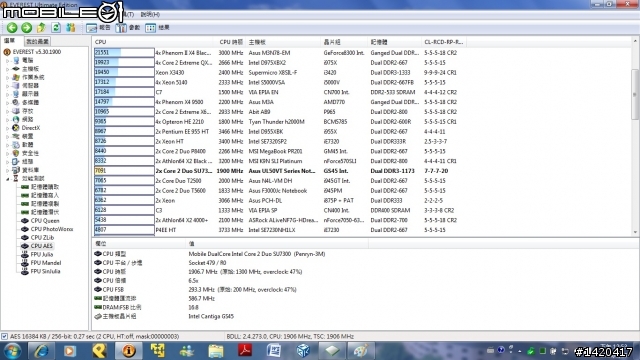Sort by the CL-RCD-RP-R... column header
The image size is (640, 360).
pyautogui.click(x=443, y=42)
